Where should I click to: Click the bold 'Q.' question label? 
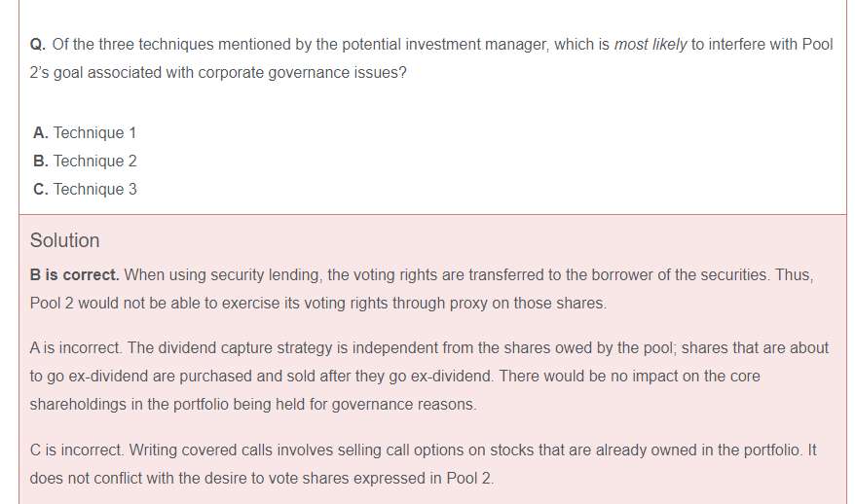point(38,45)
